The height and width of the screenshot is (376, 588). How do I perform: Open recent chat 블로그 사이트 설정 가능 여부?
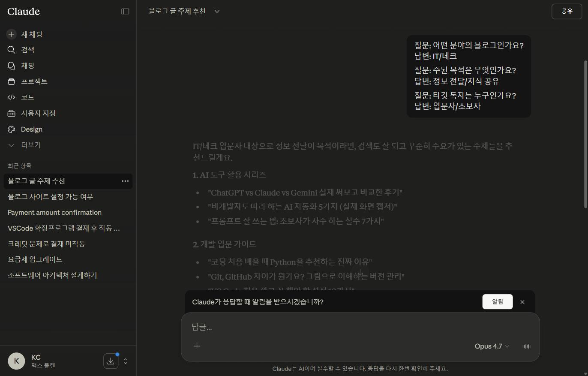[69, 197]
